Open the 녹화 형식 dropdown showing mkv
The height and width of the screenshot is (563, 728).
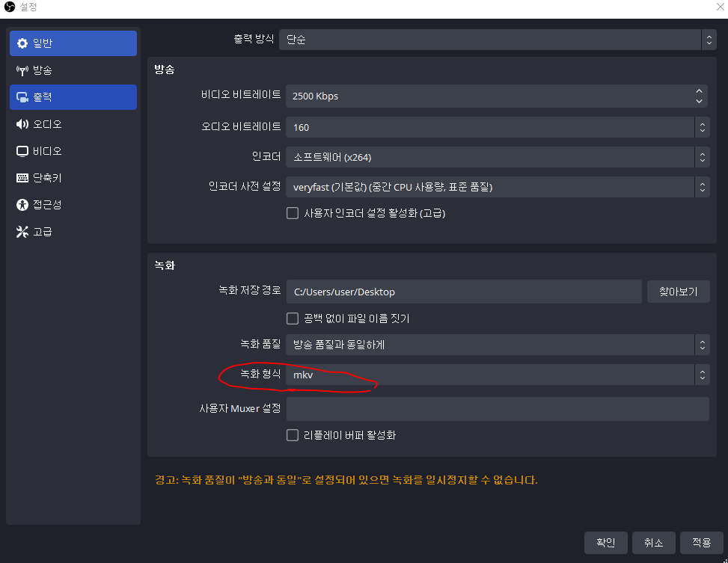pos(498,375)
